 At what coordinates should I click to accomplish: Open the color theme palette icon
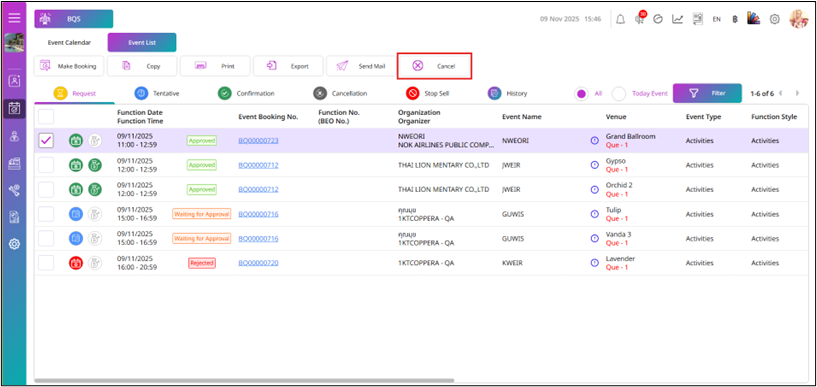pyautogui.click(x=753, y=19)
